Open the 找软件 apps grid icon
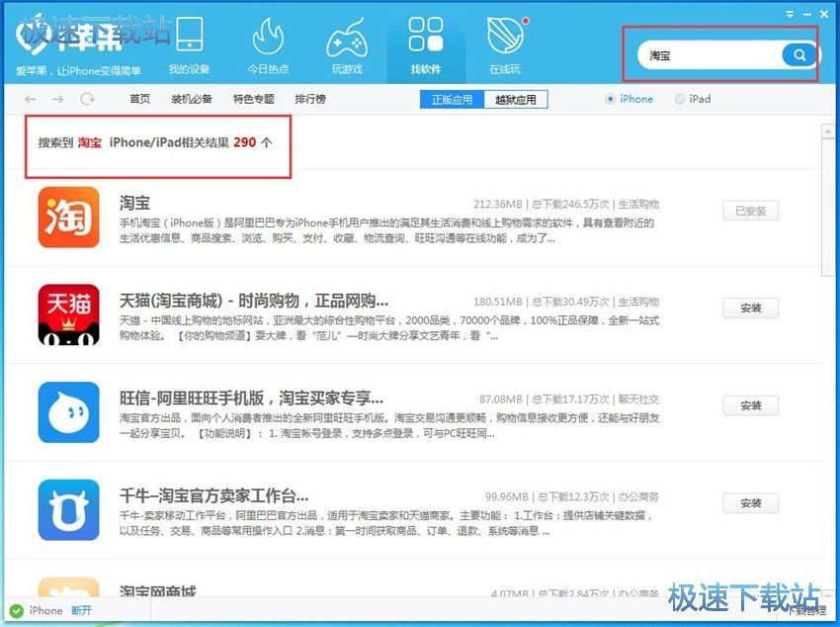 click(426, 35)
